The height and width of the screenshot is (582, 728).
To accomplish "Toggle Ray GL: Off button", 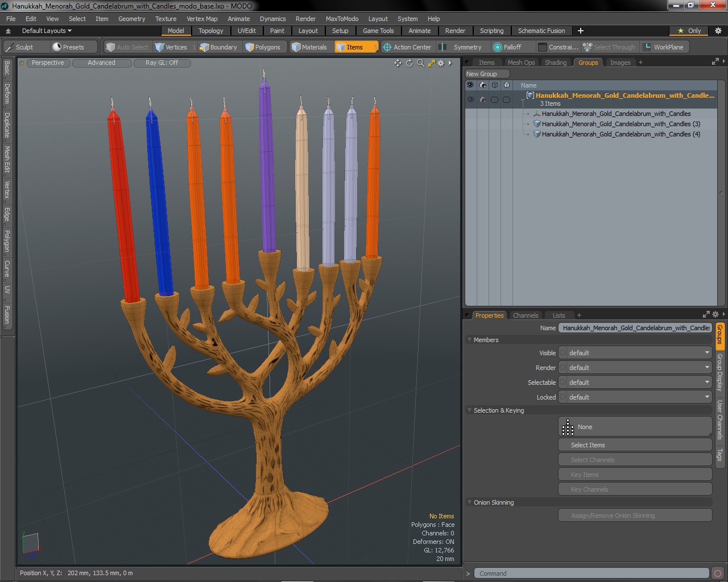I will 162,63.
